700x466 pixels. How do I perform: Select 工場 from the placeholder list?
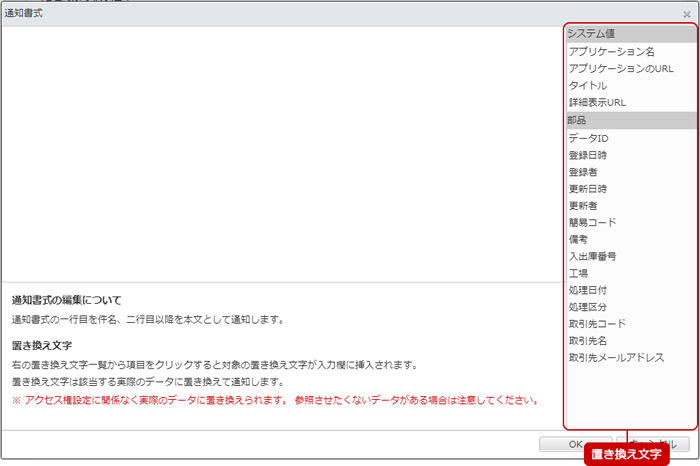[578, 273]
